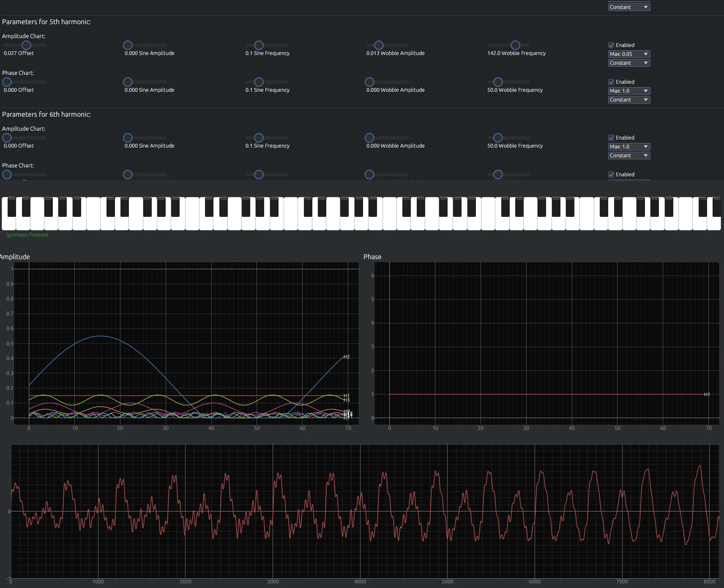Play the rightmost white piano key
This screenshot has width=724, height=588.
point(714,224)
